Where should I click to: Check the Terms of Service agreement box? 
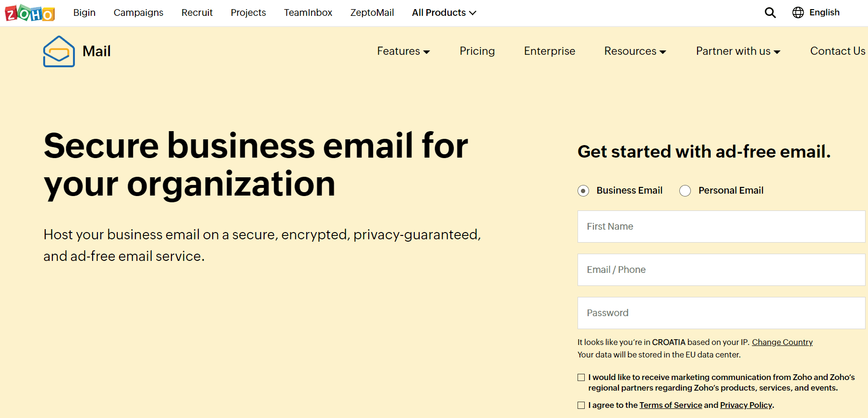(580, 405)
